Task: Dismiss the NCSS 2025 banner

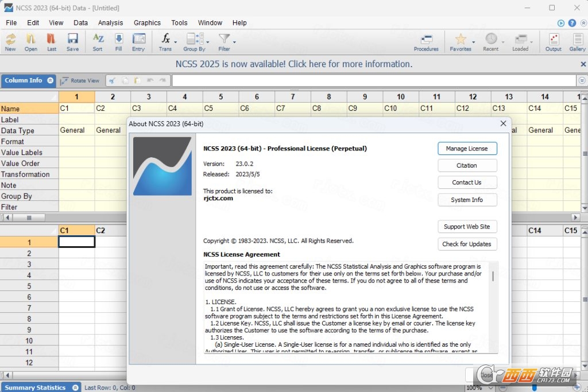Action: coord(583,64)
